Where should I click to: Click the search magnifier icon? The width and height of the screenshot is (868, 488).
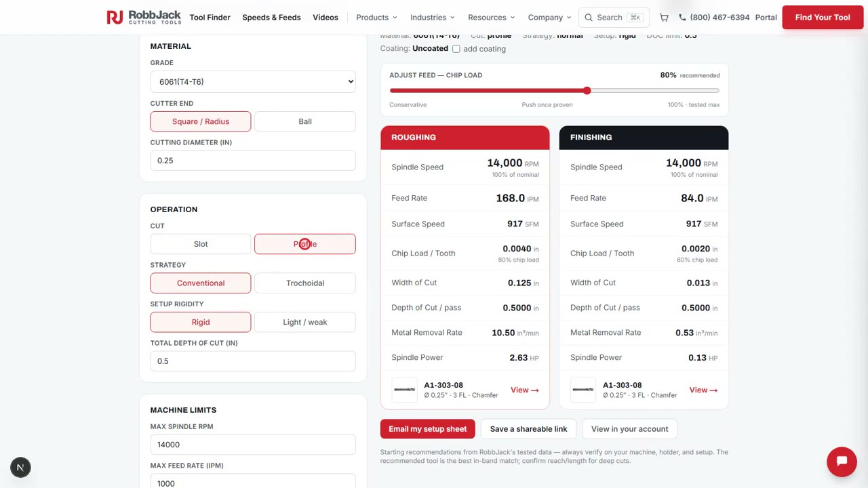(x=589, y=18)
